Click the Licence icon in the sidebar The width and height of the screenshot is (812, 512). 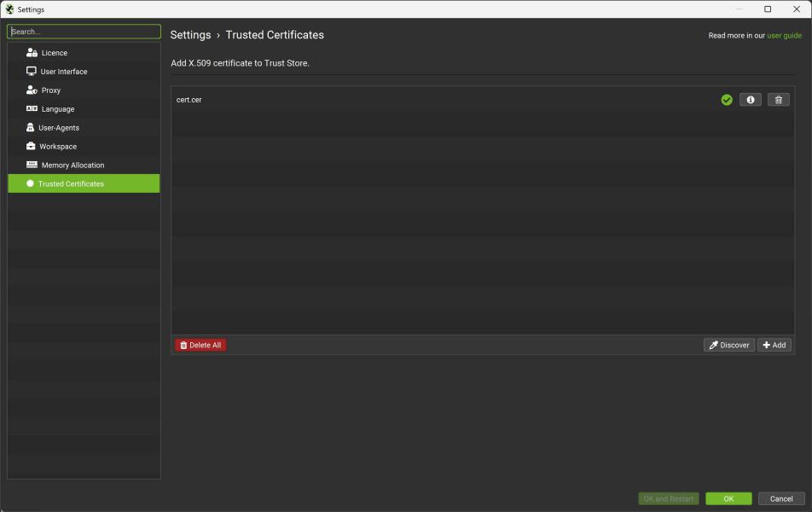tap(32, 53)
